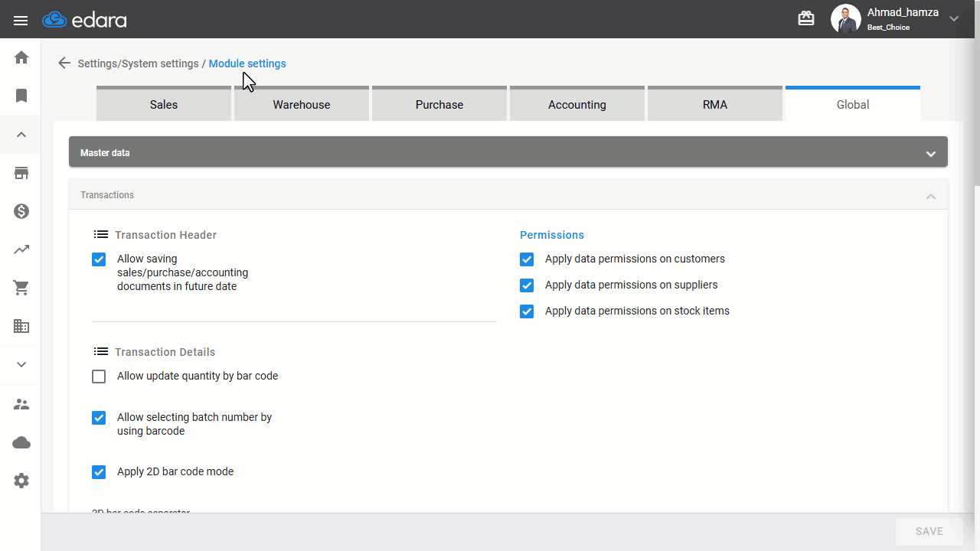
Task: Collapse the Transactions section chevron
Action: pos(931,196)
